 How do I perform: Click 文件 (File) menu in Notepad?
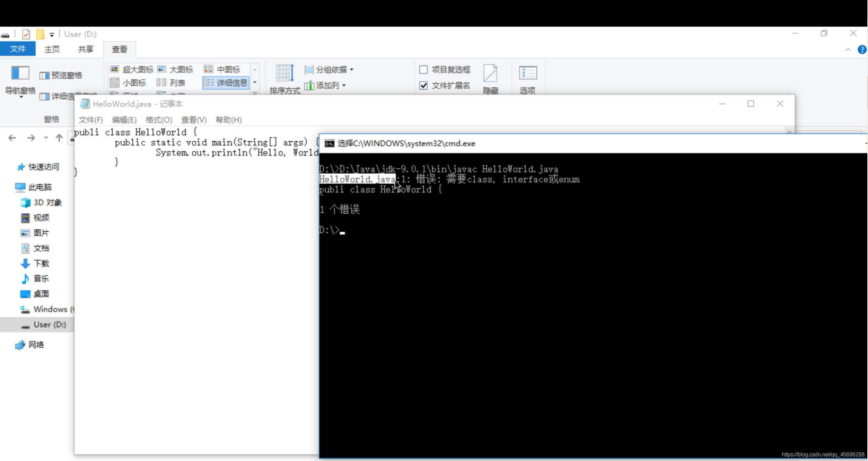90,119
